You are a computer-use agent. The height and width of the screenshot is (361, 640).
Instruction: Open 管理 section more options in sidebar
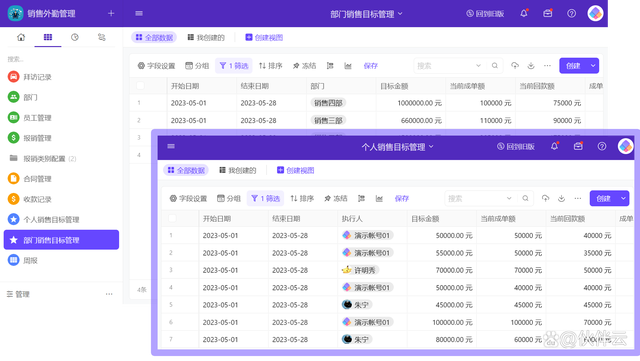[109, 294]
